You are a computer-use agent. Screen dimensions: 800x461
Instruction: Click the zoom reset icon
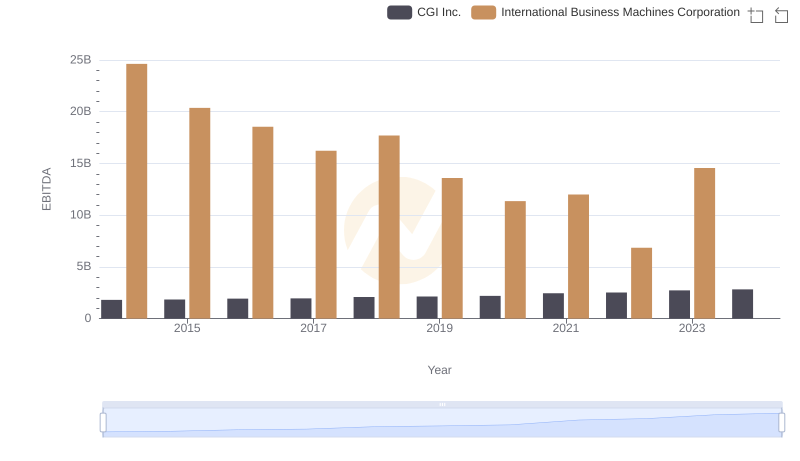click(x=781, y=15)
